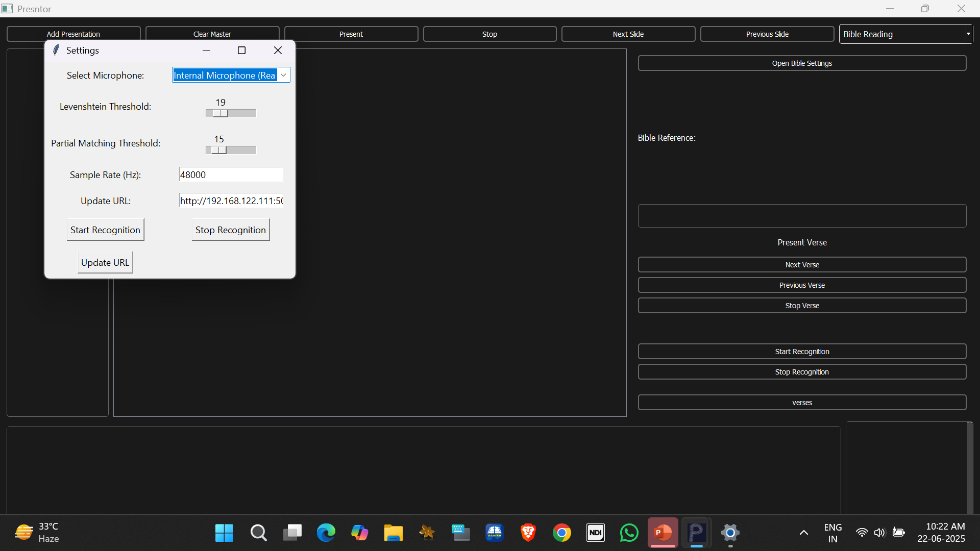Click the Update URL button

pyautogui.click(x=105, y=262)
